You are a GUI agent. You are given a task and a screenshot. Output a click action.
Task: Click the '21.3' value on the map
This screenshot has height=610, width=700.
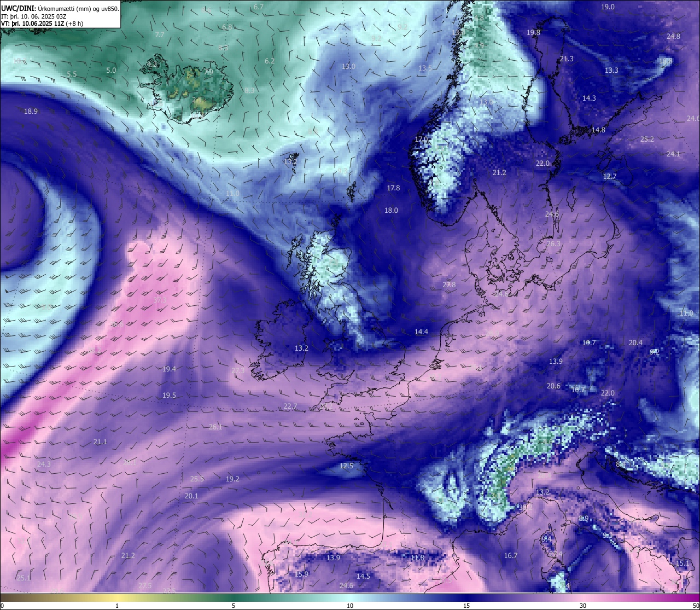(x=567, y=59)
